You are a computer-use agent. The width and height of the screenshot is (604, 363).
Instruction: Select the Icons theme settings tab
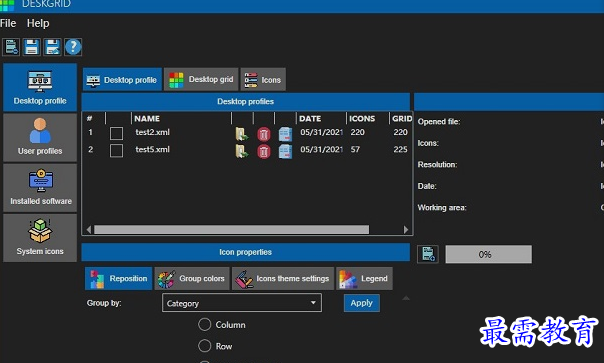[x=283, y=278]
